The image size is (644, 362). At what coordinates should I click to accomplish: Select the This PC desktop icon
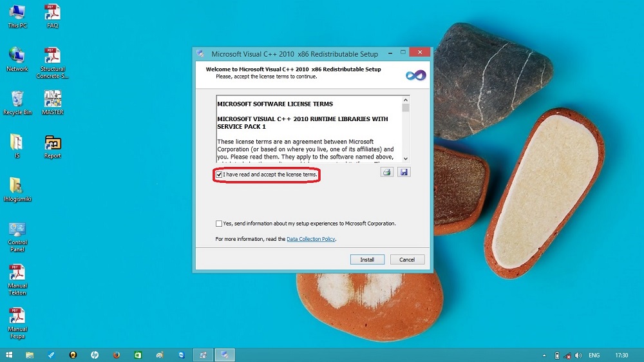[17, 17]
